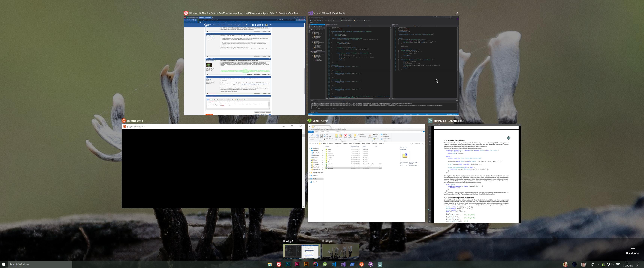The height and width of the screenshot is (268, 644).
Task: Switch to the Desktop 2 thumbnail
Action: click(x=340, y=252)
